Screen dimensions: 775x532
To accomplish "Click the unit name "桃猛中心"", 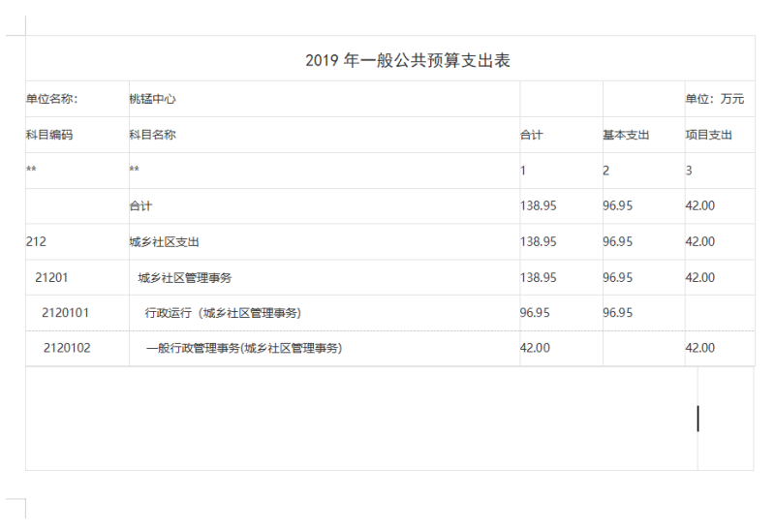I will click(x=152, y=99).
